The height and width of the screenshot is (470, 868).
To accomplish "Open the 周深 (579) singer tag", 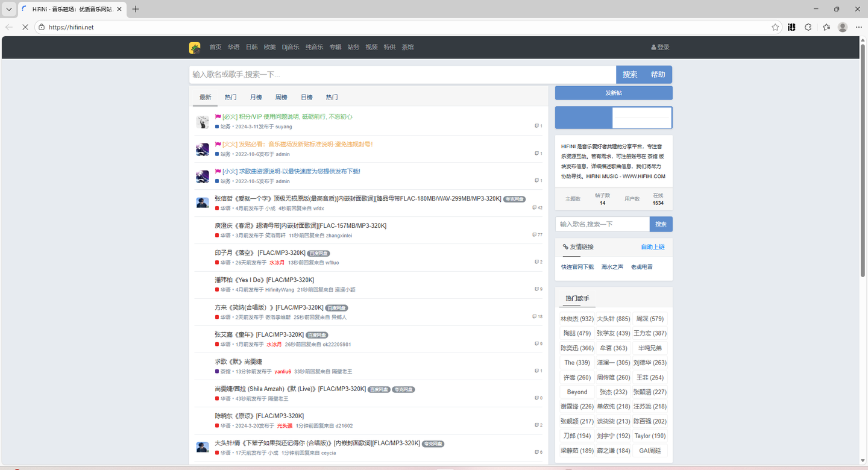I will pos(650,319).
